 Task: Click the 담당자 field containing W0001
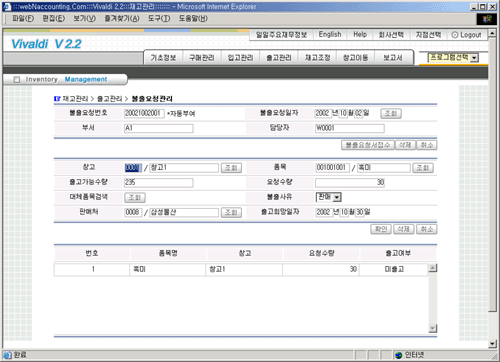click(350, 128)
